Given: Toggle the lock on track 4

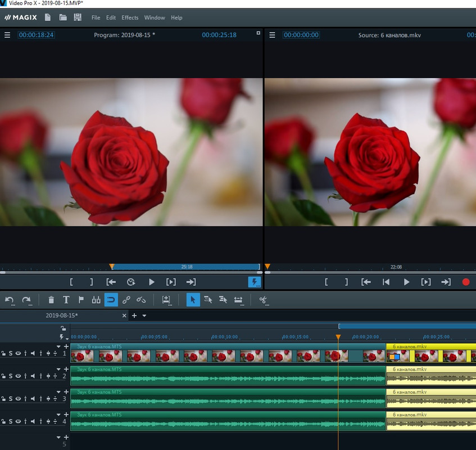Looking at the screenshot, I should pyautogui.click(x=3, y=422).
